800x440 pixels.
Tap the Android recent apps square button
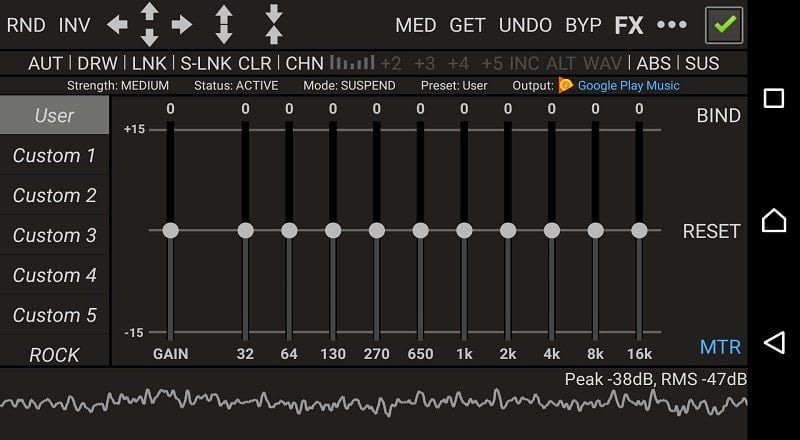pyautogui.click(x=773, y=98)
